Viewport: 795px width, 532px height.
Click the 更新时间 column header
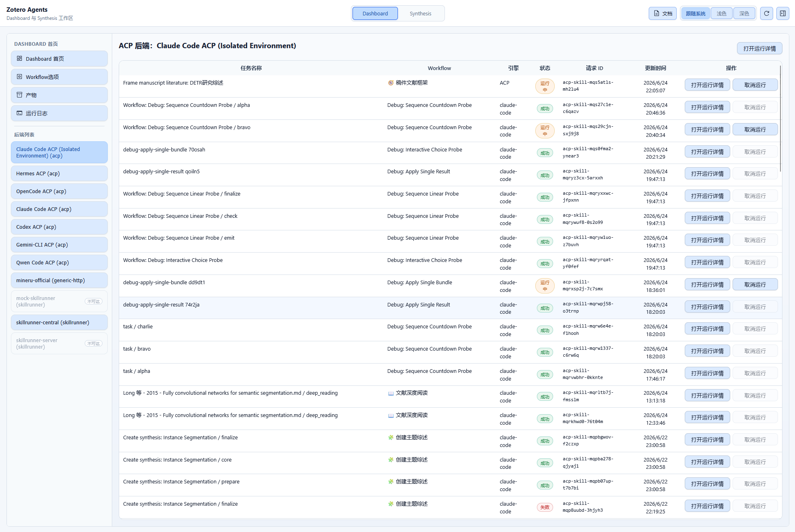[x=655, y=68]
